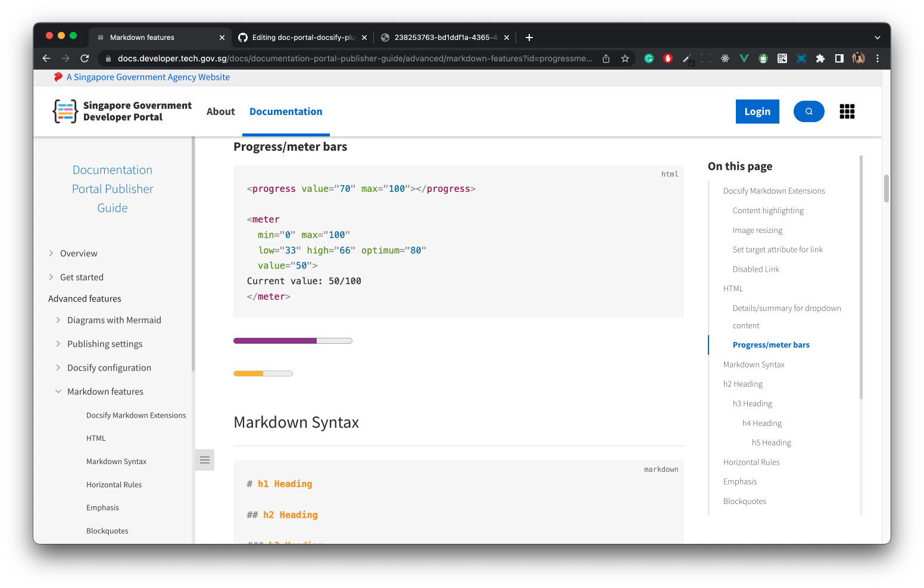Open Docsify Markdown Extensions in sidebar
This screenshot has width=924, height=588.
pyautogui.click(x=136, y=415)
